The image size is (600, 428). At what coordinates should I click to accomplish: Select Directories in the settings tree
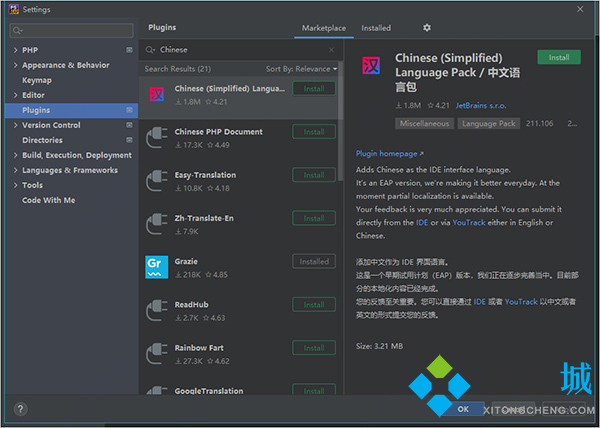[x=42, y=140]
